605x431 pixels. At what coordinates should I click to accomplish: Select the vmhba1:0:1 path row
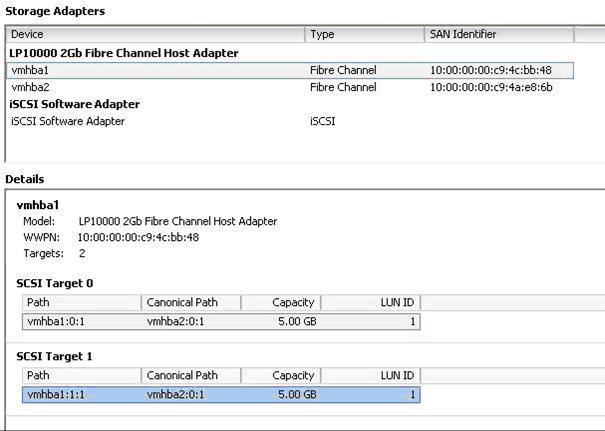(54, 321)
